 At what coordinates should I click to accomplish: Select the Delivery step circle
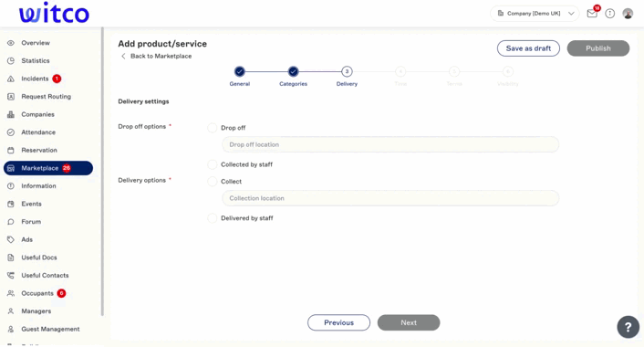click(347, 71)
